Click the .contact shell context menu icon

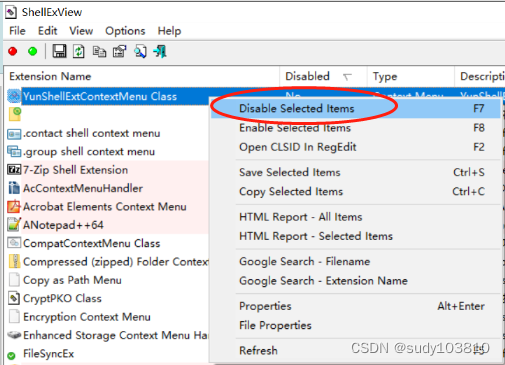[x=14, y=134]
